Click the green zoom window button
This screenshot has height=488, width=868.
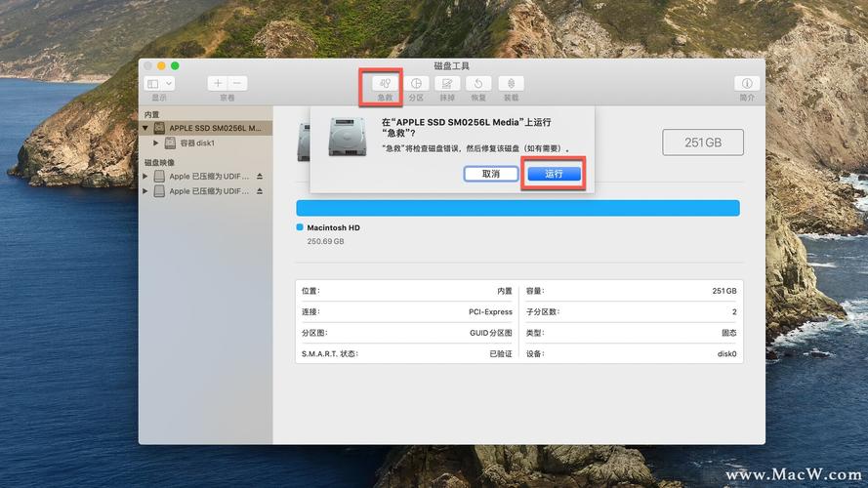click(x=175, y=65)
